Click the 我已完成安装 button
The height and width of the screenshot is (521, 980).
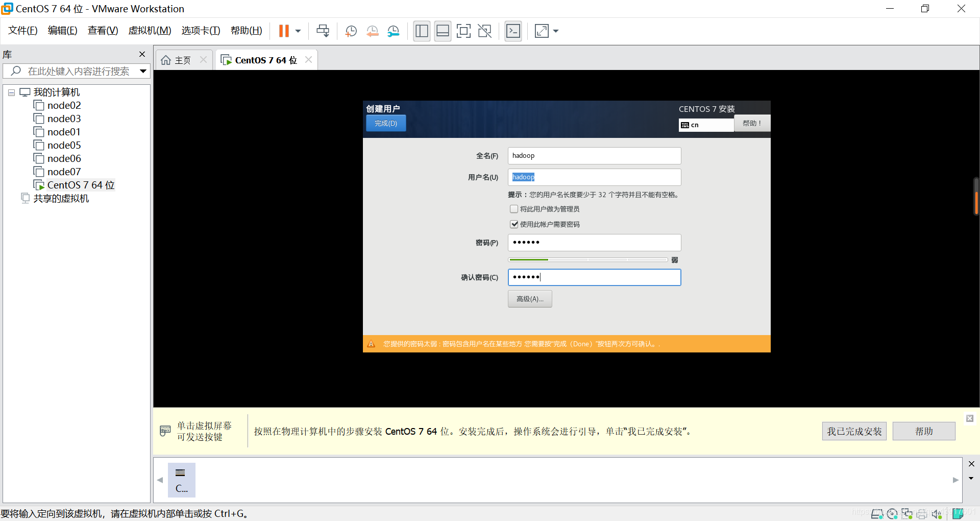tap(854, 431)
